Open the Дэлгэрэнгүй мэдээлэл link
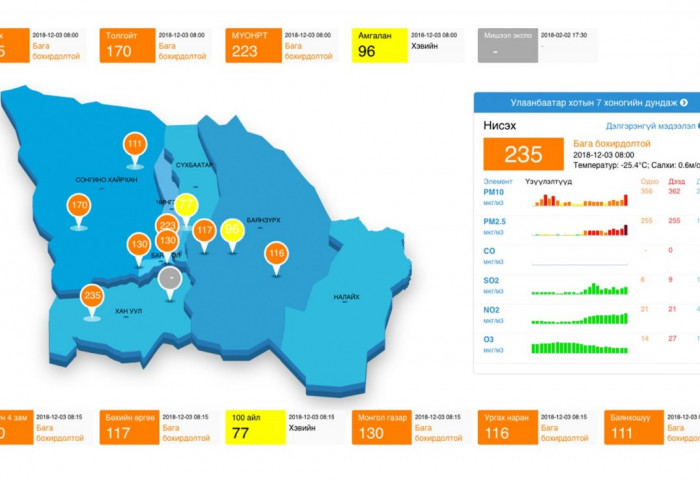This screenshot has height=480, width=700. 650,126
